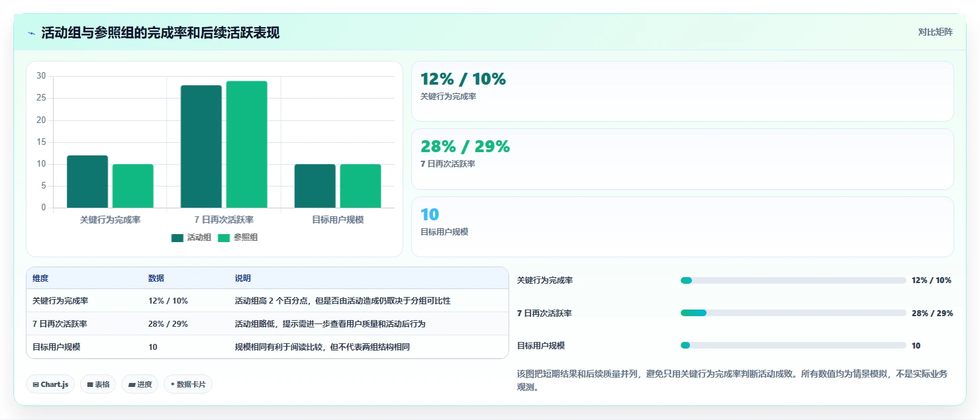
Task: Click the 目标用户规模 x-axis label on the chart
Action: click(338, 220)
